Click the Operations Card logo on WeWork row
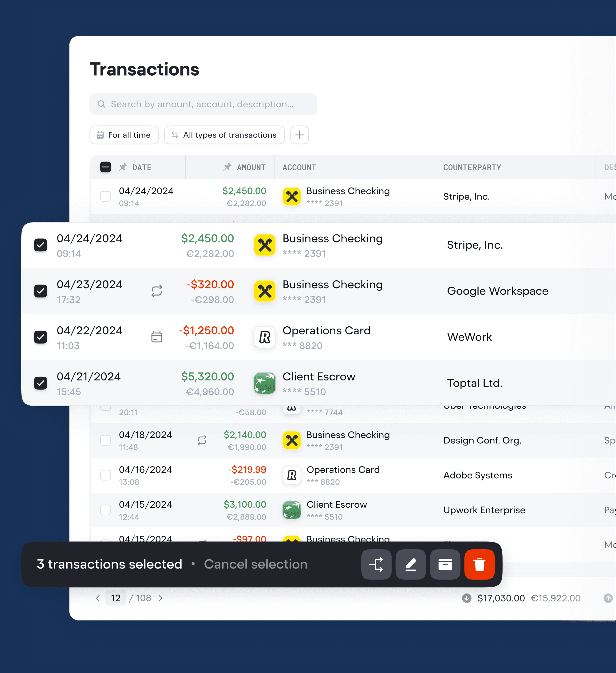The width and height of the screenshot is (616, 673). 265,337
